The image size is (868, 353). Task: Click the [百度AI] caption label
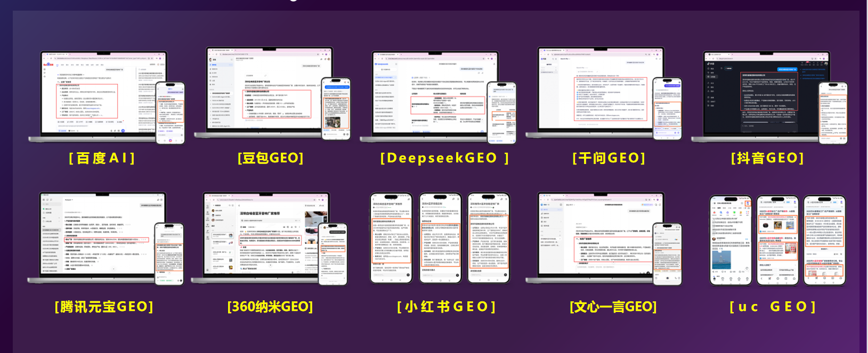click(x=102, y=158)
